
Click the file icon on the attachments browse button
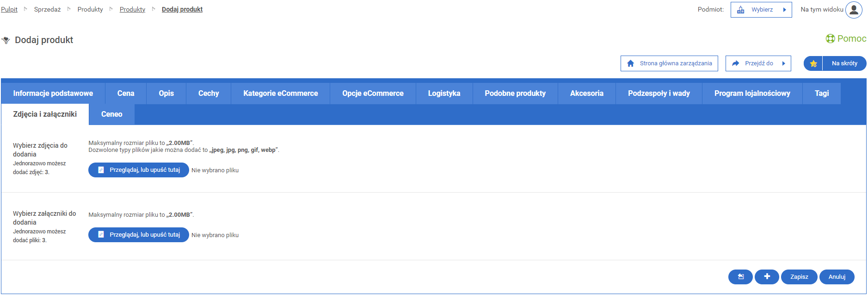pos(101,235)
